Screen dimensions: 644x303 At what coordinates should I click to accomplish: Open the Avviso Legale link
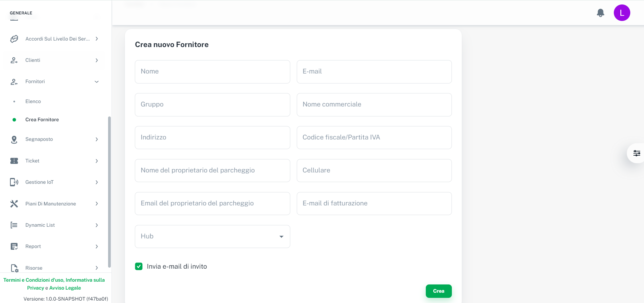pyautogui.click(x=65, y=288)
